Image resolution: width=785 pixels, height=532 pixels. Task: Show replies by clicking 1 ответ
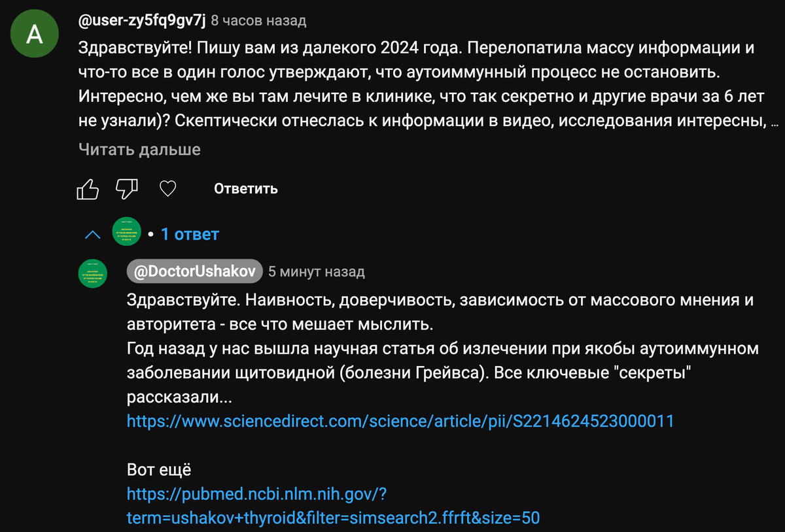coord(189,234)
